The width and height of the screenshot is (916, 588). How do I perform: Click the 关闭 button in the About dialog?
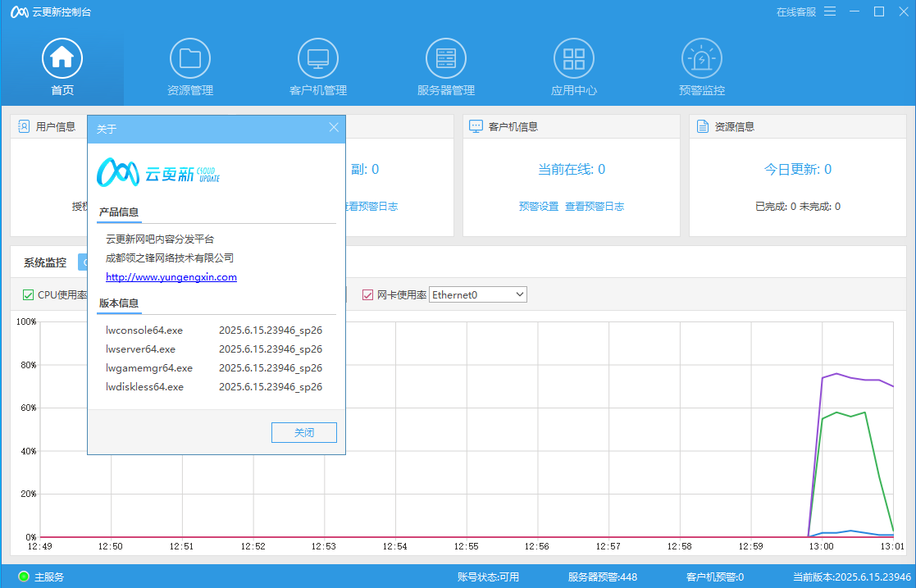[x=304, y=432]
